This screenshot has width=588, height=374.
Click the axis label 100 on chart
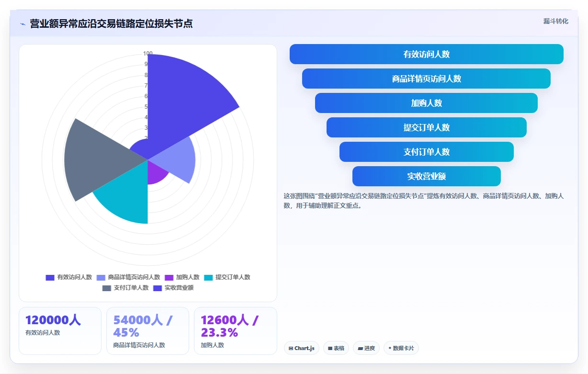click(x=147, y=54)
